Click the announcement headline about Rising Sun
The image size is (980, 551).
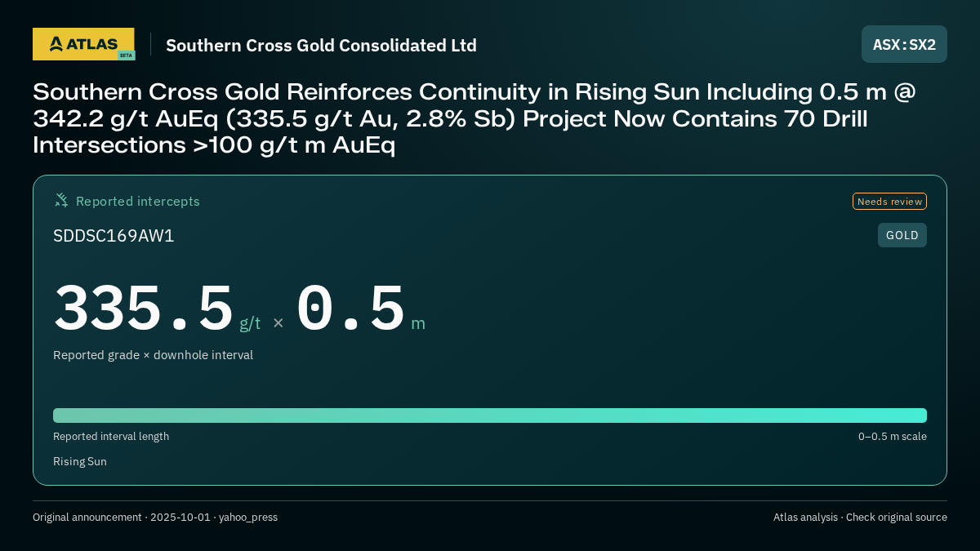pos(474,118)
